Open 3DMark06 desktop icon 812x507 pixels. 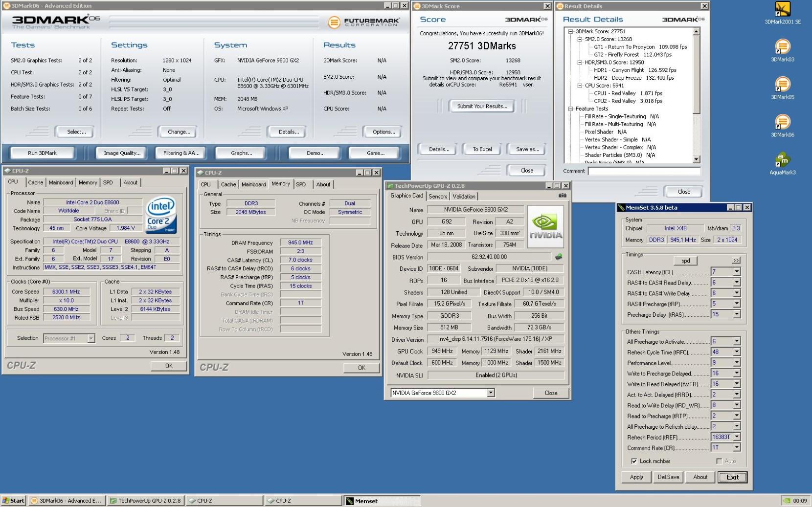(782, 126)
